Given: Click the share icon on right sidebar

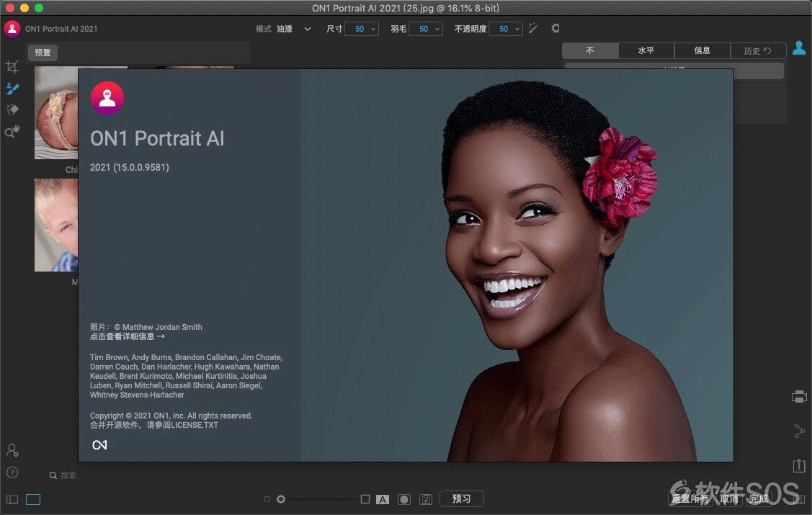Looking at the screenshot, I should click(x=799, y=431).
